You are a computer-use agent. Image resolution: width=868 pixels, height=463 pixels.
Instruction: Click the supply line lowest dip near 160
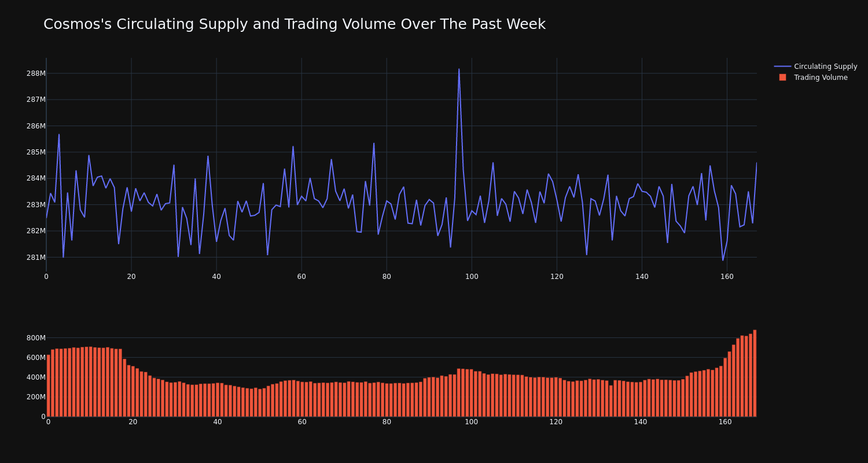[x=723, y=260]
